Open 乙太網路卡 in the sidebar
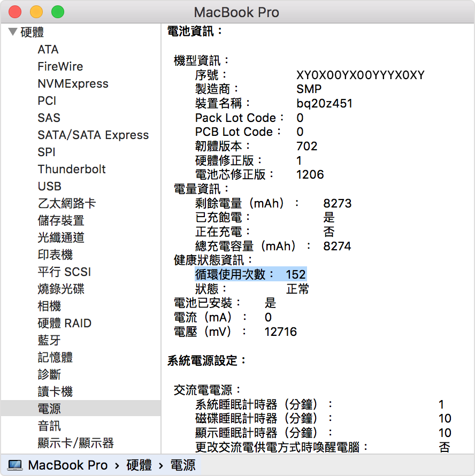 [67, 203]
